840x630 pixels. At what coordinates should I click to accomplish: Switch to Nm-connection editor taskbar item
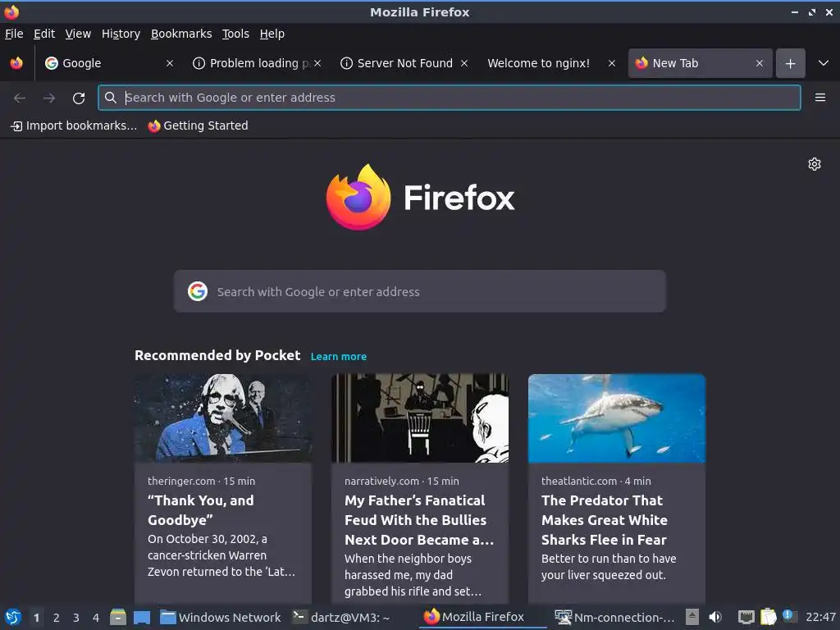[x=615, y=617]
